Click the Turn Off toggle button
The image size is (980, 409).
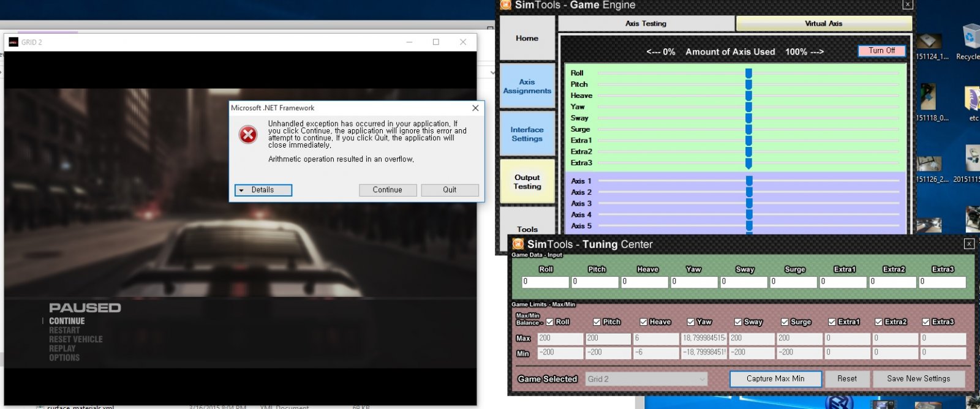(x=881, y=51)
